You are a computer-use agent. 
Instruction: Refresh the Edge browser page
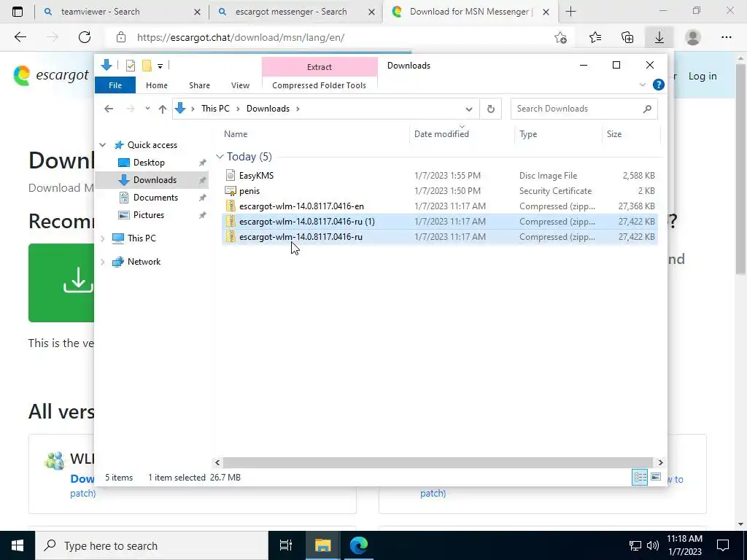pos(85,37)
